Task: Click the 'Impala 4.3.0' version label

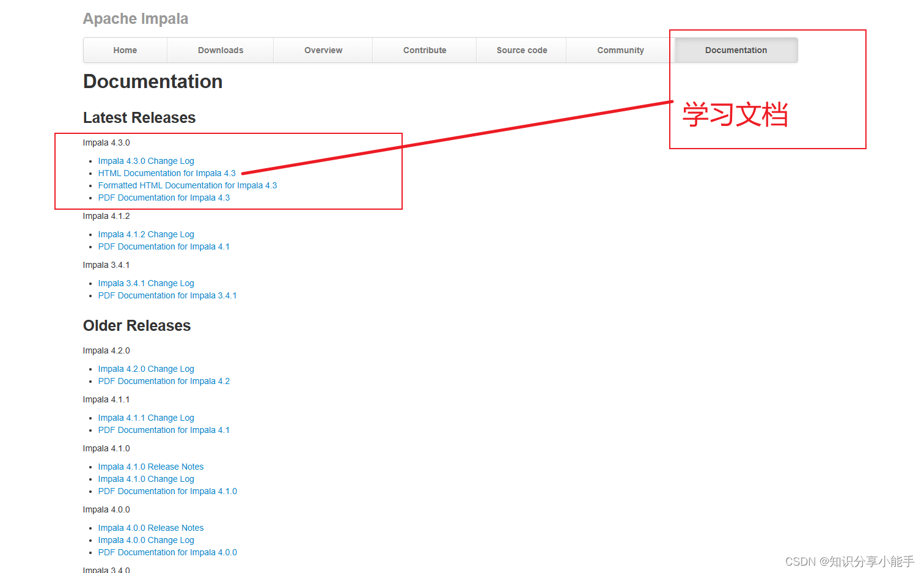Action: pos(106,142)
